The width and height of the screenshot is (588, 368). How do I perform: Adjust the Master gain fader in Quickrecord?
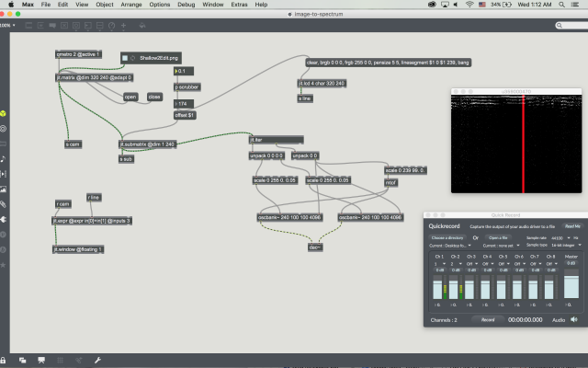click(571, 284)
